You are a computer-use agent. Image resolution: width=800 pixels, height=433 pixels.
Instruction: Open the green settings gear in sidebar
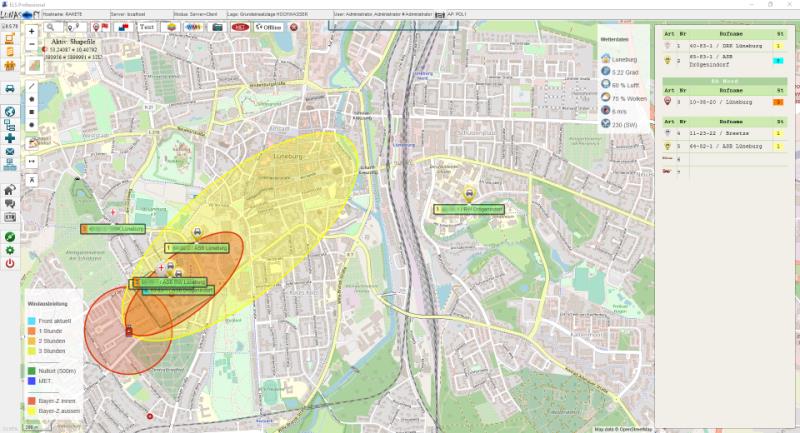tap(10, 250)
